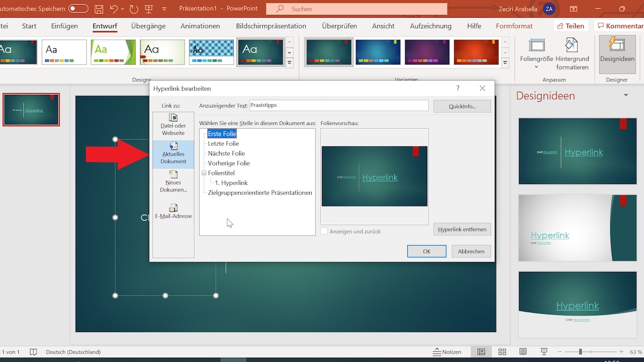Click the spell check icon in status bar

pos(33,352)
